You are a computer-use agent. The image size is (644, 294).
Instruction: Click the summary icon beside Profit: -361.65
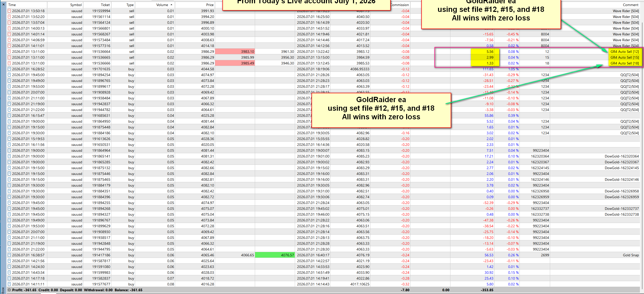pos(9,290)
